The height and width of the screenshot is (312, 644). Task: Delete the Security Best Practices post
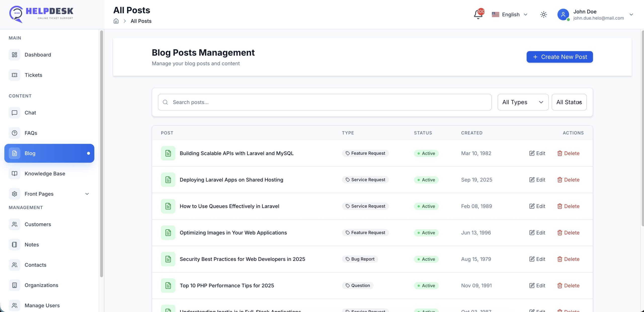(568, 259)
